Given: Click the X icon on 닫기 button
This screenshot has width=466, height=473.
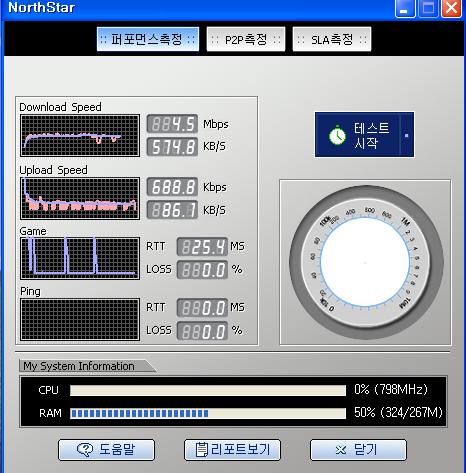Looking at the screenshot, I should [341, 450].
